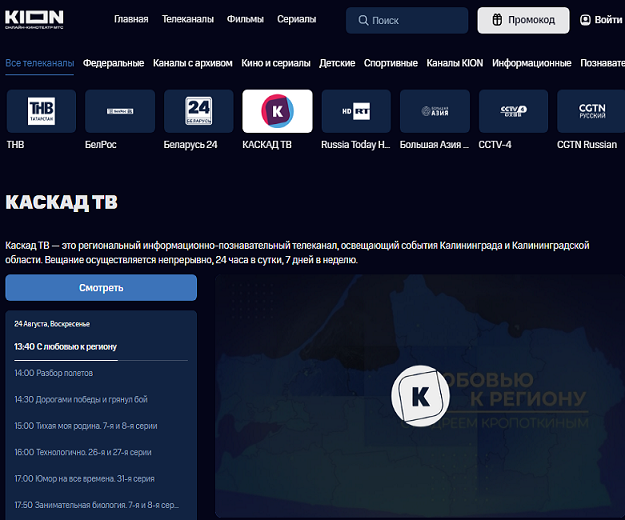
Task: Open the CGTN Russian channel logo tile
Action: click(591, 111)
